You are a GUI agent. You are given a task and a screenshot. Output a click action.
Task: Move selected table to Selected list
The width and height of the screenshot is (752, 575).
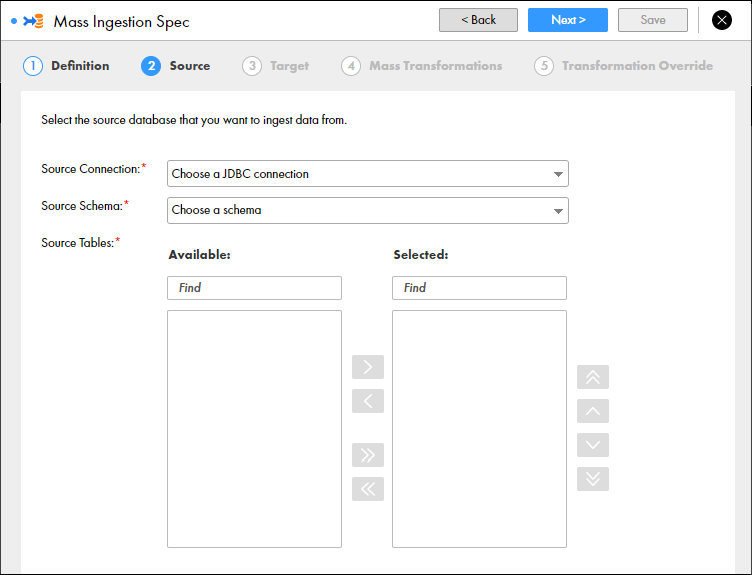tap(368, 367)
